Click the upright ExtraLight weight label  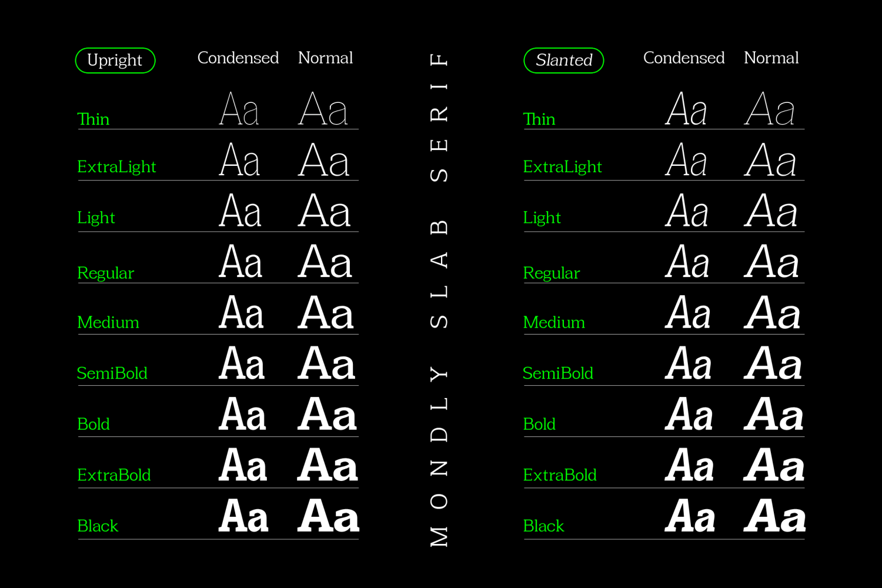coord(116,168)
